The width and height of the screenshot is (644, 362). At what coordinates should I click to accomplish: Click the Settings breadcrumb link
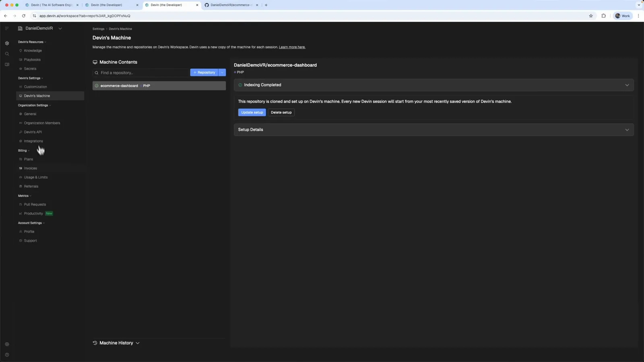(x=98, y=29)
